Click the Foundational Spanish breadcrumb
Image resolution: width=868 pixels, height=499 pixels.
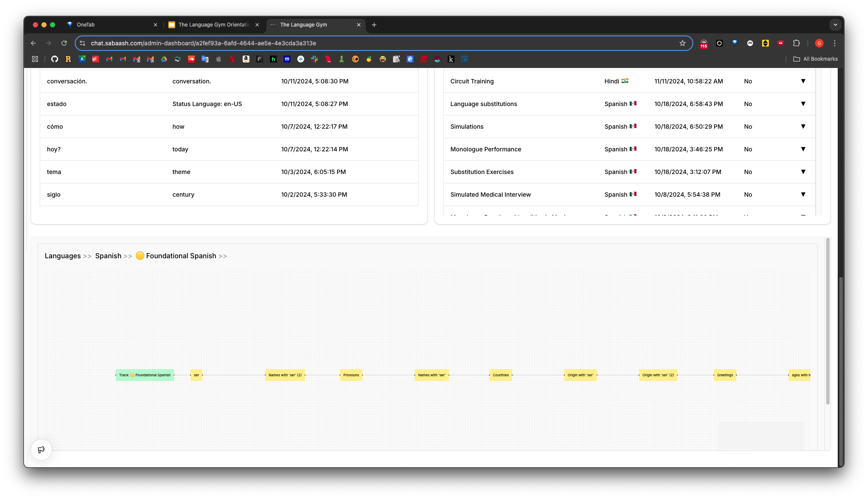tap(176, 256)
